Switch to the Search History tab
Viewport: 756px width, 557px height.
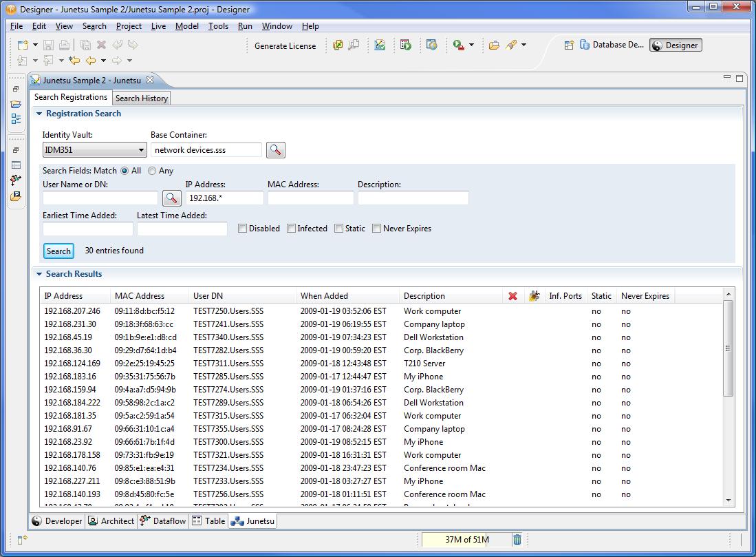click(141, 98)
